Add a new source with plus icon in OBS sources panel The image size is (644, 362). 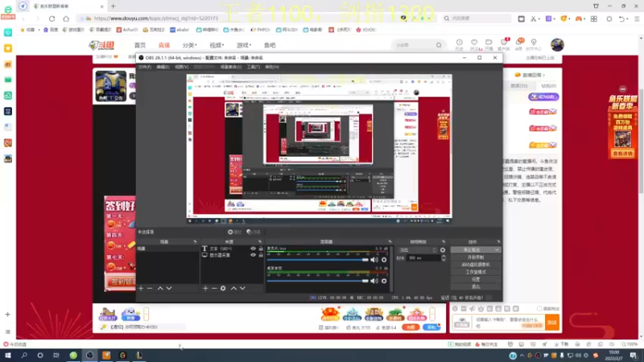[205, 289]
